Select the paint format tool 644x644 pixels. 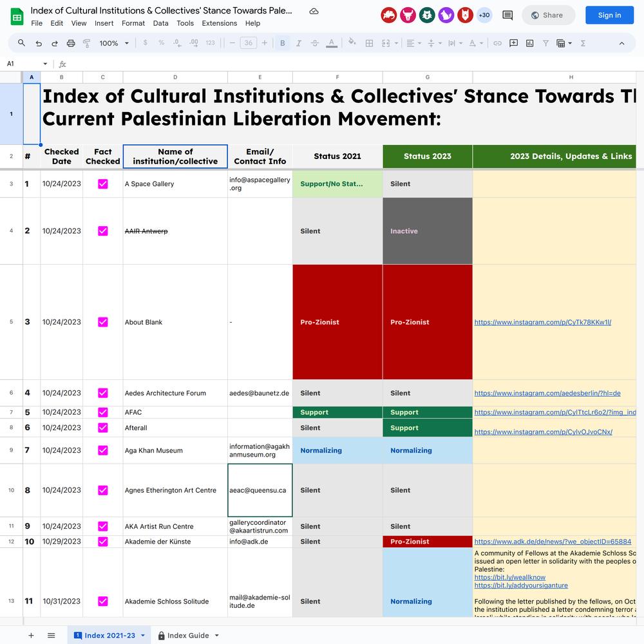point(87,43)
